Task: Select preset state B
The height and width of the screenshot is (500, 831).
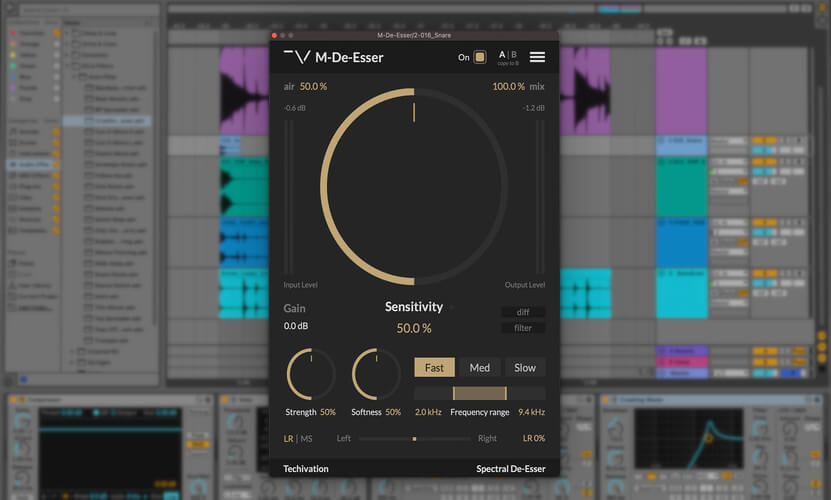Action: click(x=514, y=55)
